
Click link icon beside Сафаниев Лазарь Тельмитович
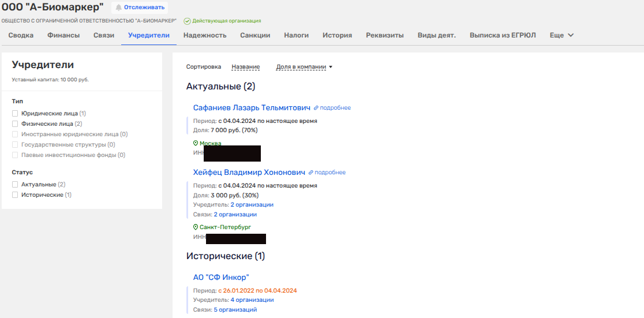pos(316,108)
